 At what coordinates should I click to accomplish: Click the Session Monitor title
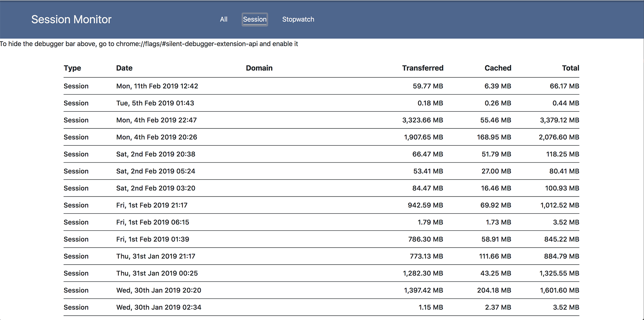[71, 19]
